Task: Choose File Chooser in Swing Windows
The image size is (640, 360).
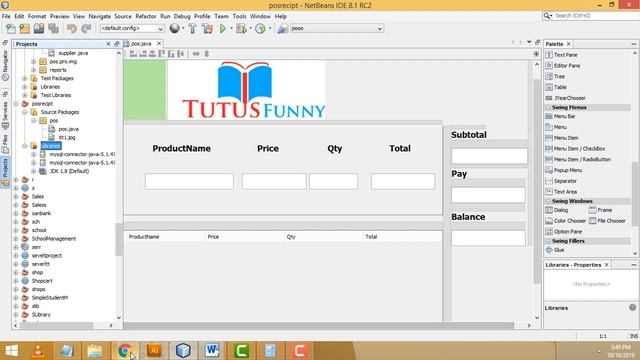Action: click(x=607, y=221)
